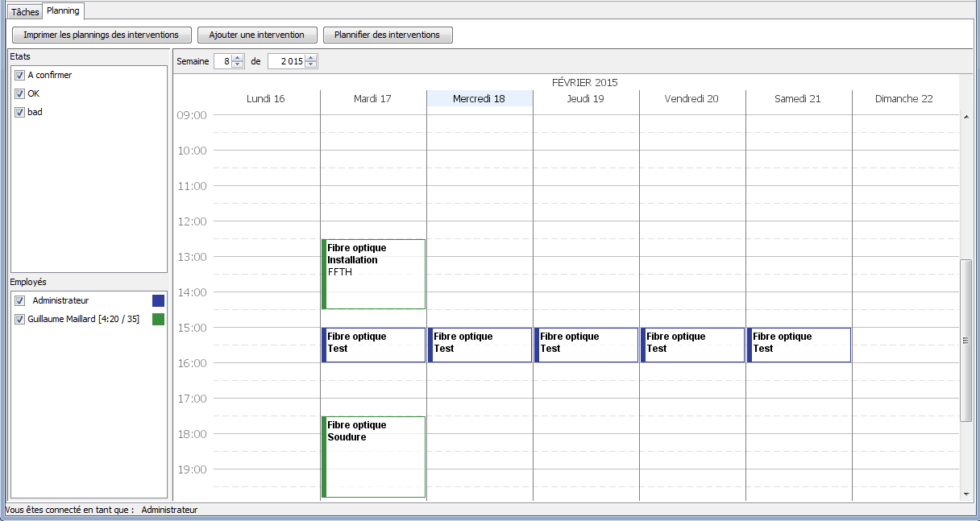Open Friday's Fibre optique Test event
This screenshot has height=521, width=980.
tap(692, 345)
